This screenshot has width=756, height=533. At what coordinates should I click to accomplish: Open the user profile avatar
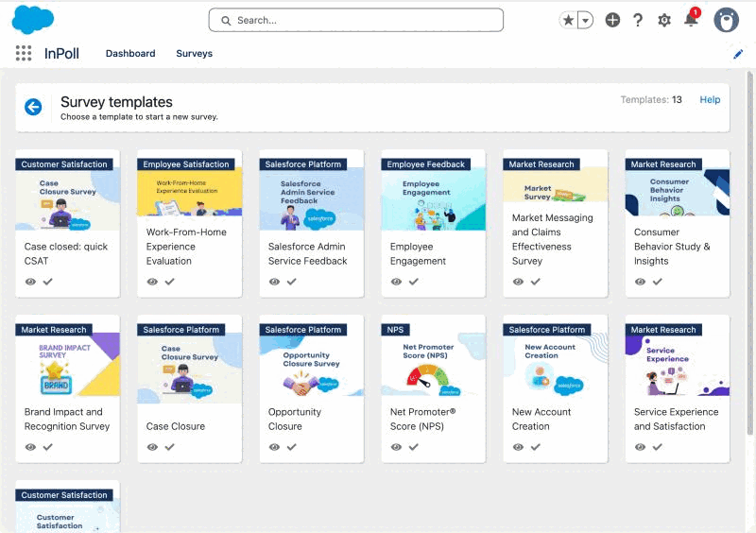[726, 20]
